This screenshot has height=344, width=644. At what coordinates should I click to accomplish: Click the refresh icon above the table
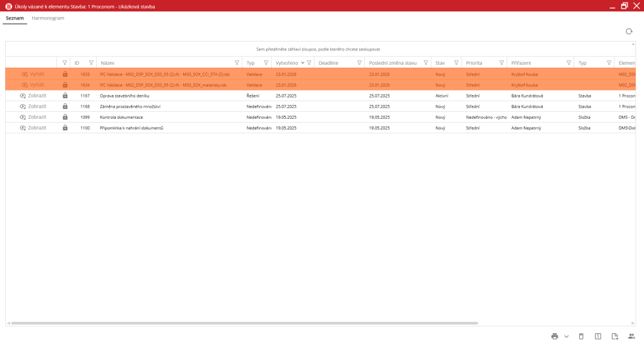[x=628, y=31]
